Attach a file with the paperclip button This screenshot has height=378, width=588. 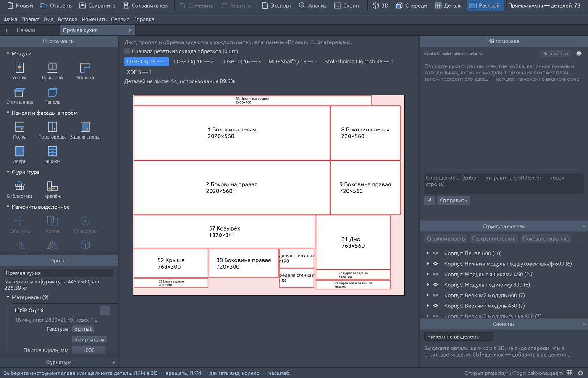(429, 200)
